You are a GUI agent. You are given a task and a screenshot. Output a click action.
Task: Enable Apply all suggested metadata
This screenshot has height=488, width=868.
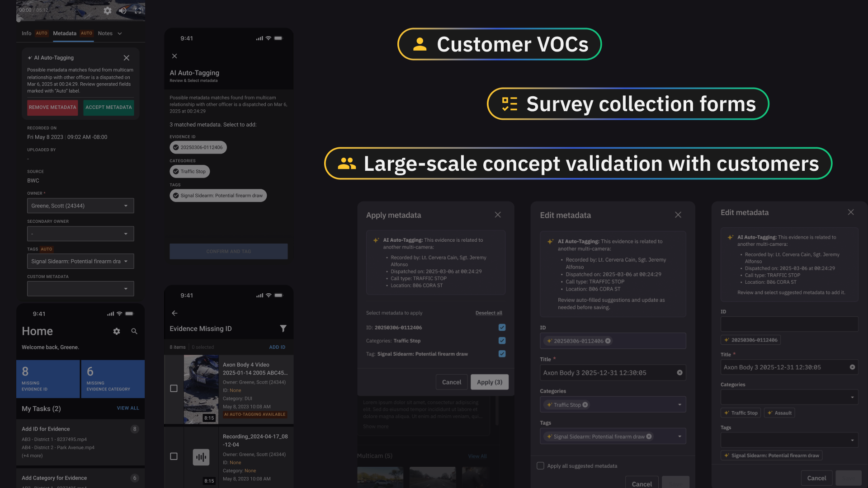[540, 465]
